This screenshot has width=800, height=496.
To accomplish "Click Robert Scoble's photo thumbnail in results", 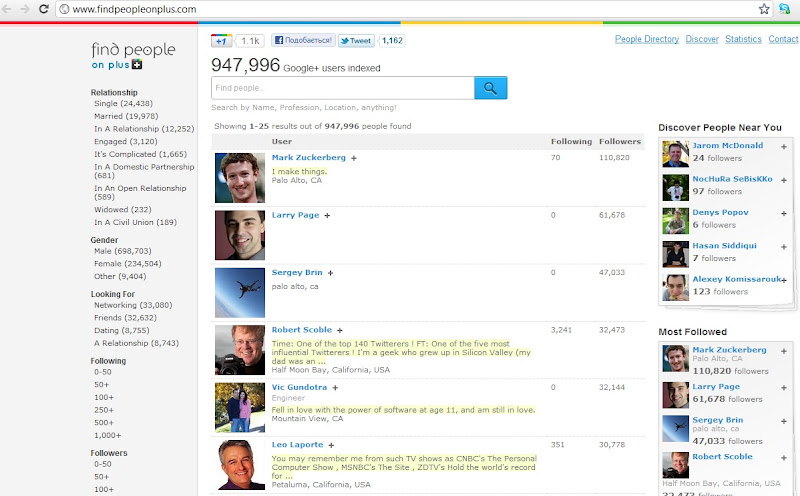I will (240, 350).
